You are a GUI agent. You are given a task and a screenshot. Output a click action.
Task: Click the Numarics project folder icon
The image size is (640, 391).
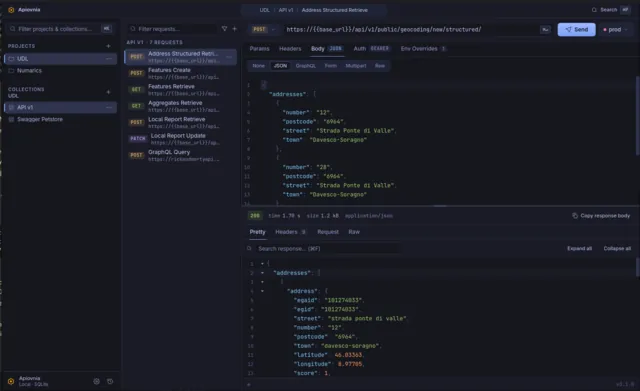[x=11, y=71]
